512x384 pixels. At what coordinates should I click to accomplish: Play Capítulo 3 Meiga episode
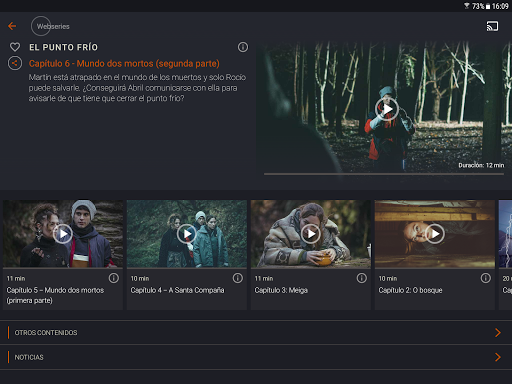(311, 234)
